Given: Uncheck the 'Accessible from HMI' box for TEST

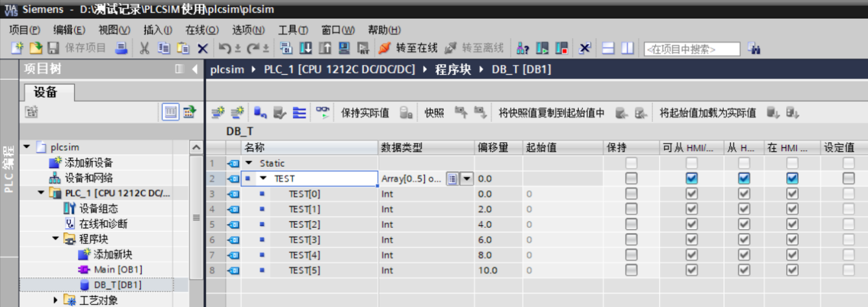Looking at the screenshot, I should point(691,178).
